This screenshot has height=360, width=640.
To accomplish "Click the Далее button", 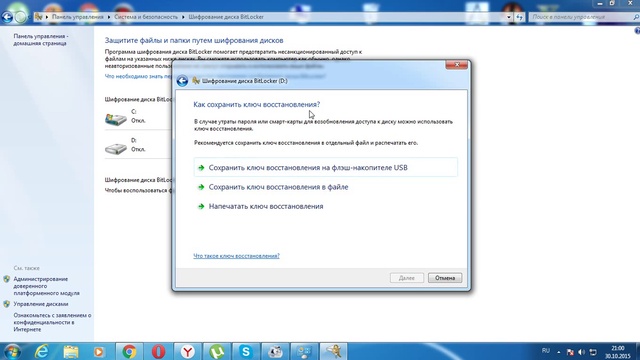I will point(407,278).
